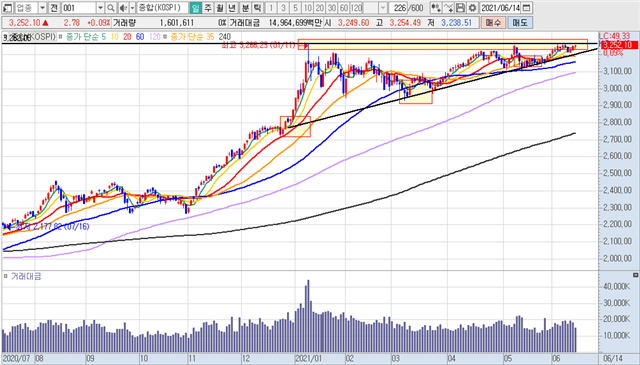Click the small square before 종가 단순 5

[x=61, y=37]
